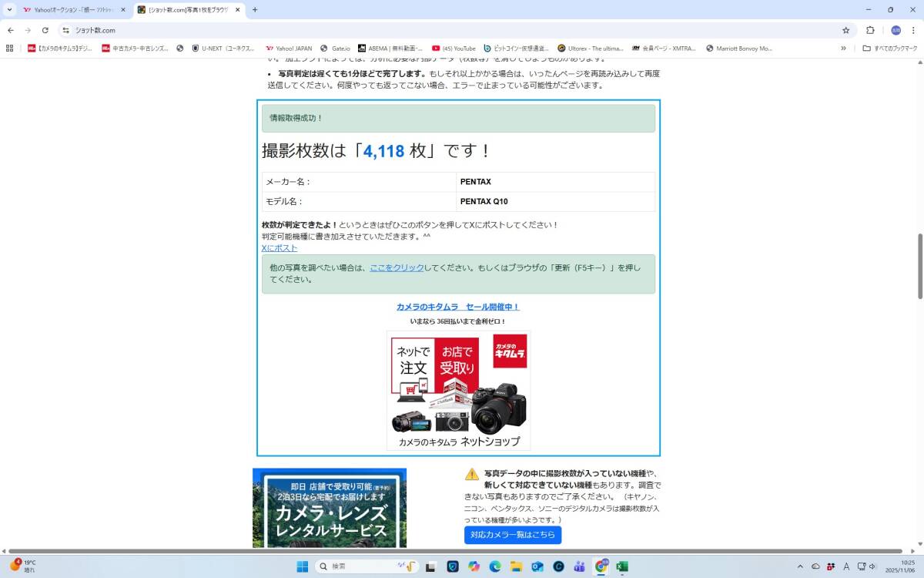Open Excel from the taskbar
Screen dimensions: 924x578
click(622, 566)
